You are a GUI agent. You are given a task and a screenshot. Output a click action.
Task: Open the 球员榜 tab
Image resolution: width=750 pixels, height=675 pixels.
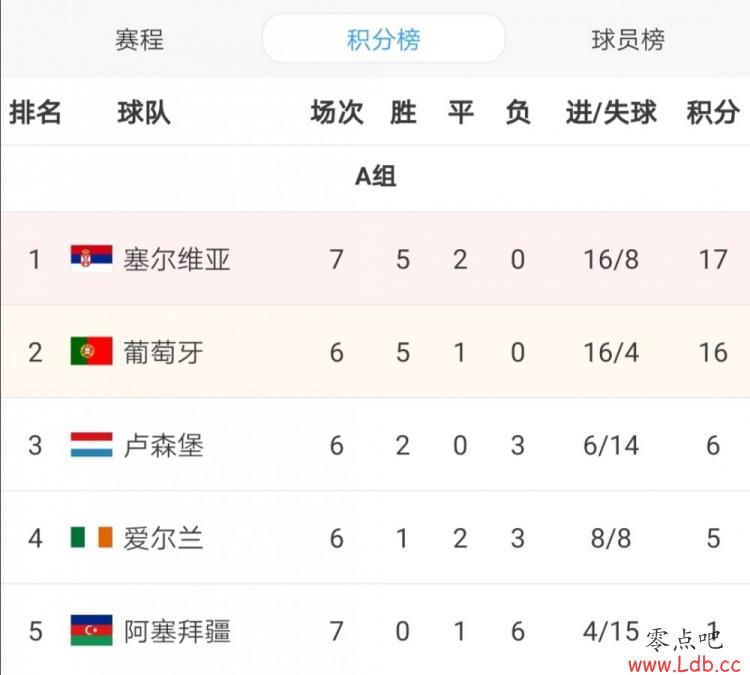pyautogui.click(x=628, y=40)
